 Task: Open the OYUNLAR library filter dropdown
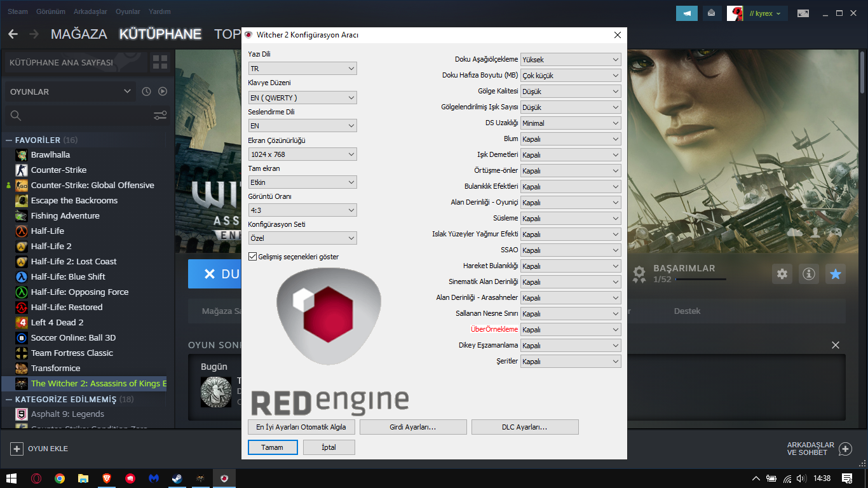(x=70, y=91)
